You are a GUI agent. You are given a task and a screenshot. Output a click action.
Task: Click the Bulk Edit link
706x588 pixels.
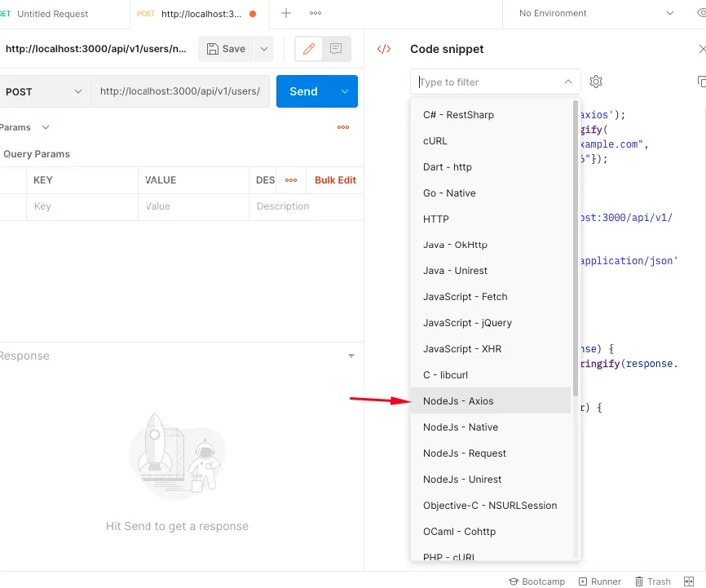(x=335, y=180)
